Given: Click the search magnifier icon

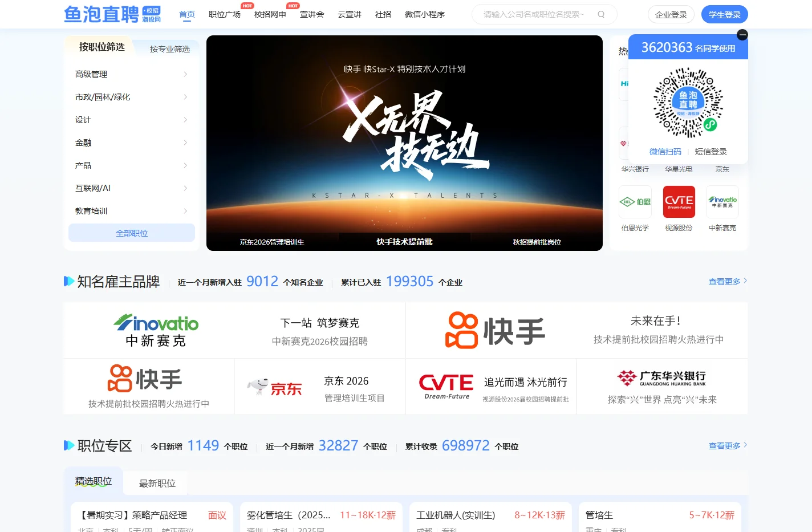Looking at the screenshot, I should [x=601, y=14].
